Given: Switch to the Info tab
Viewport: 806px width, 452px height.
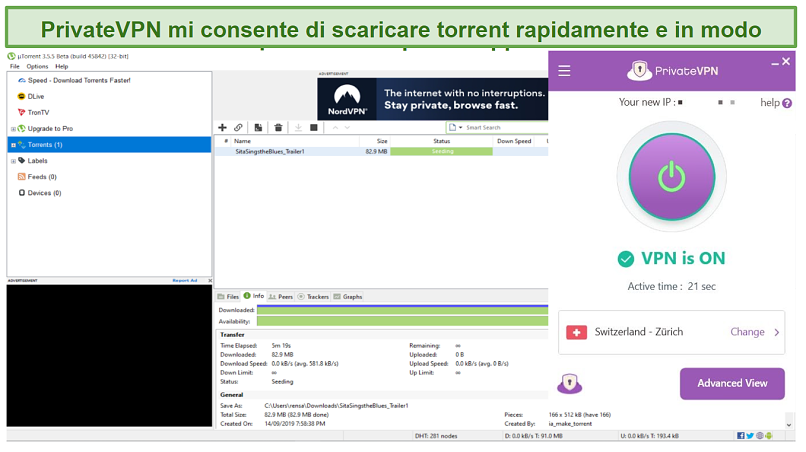Looking at the screenshot, I should point(254,296).
